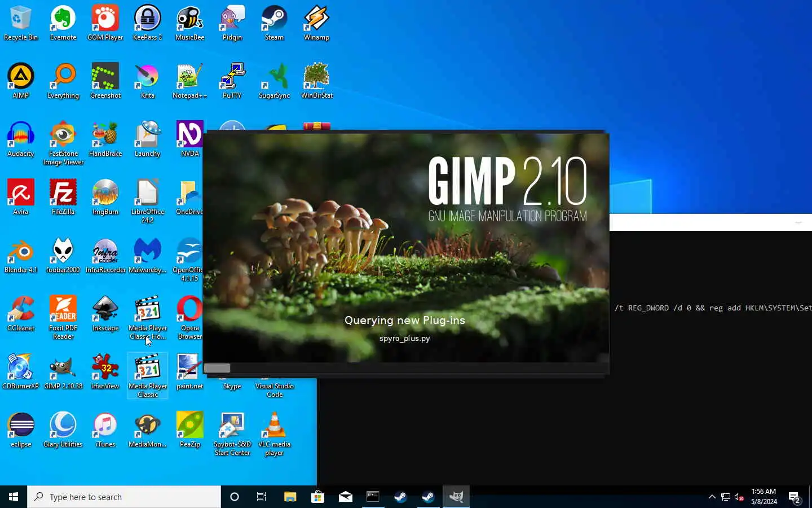Select the Malwarebytes desktop shortcut

coord(148,256)
